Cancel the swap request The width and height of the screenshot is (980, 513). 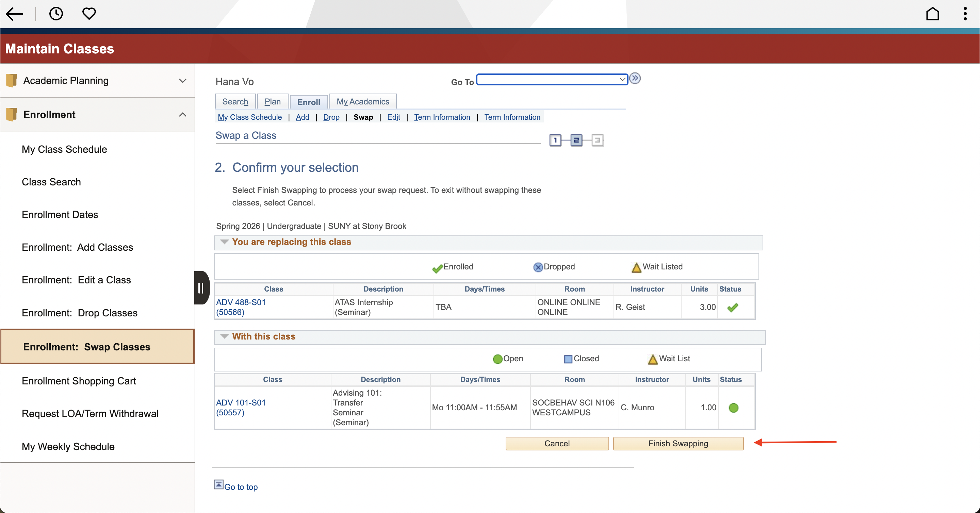pos(557,443)
